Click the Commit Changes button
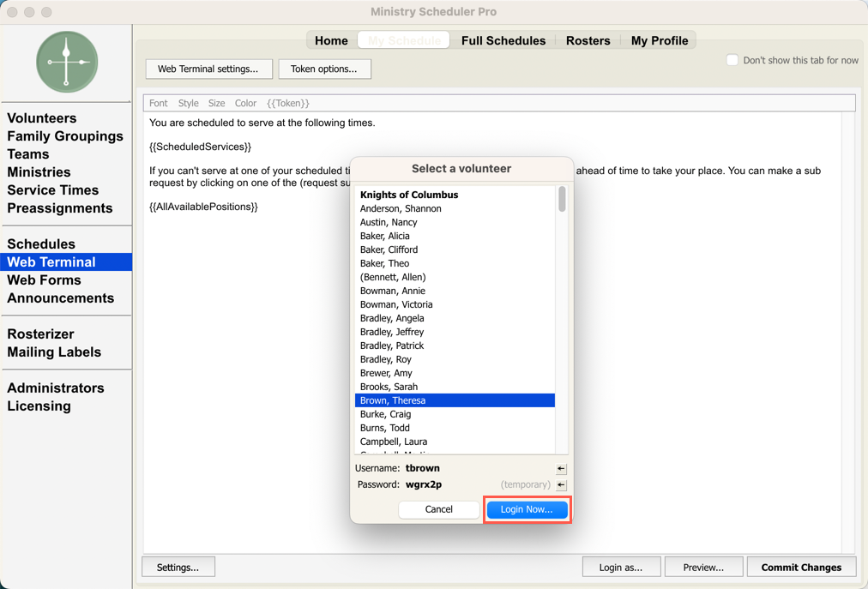This screenshot has height=589, width=868. point(802,568)
